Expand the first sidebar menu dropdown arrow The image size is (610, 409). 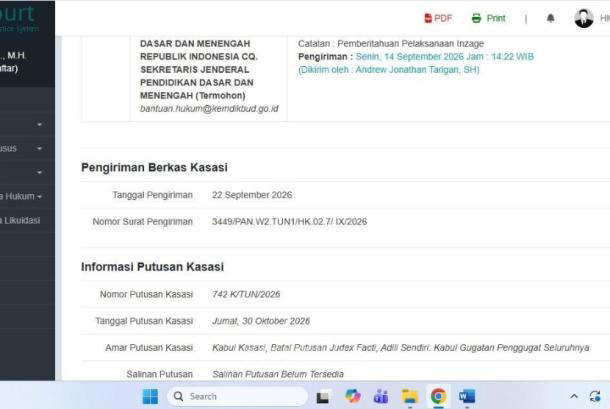point(39,125)
